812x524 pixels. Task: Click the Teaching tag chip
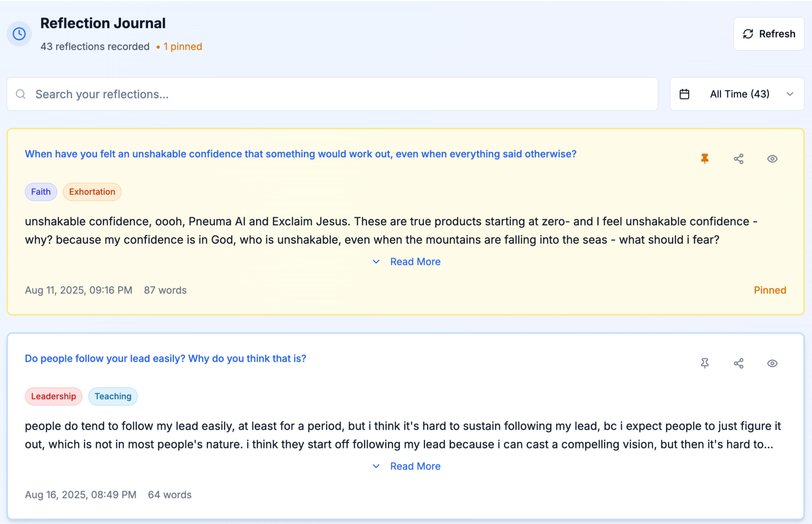coord(113,396)
